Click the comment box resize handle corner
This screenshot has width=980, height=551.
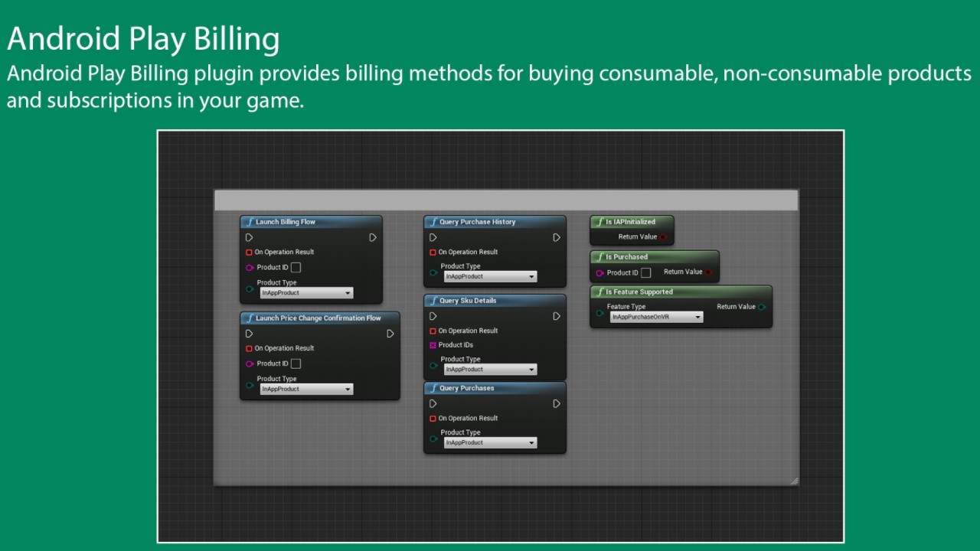pos(794,481)
